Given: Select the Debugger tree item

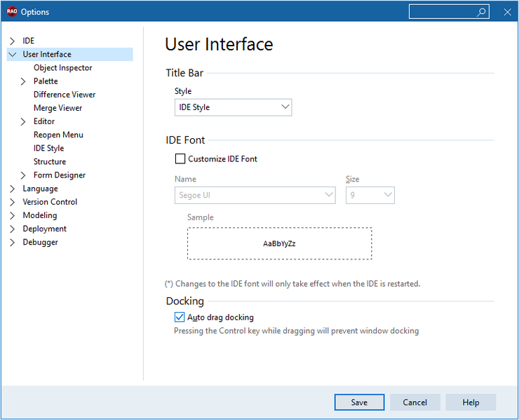Looking at the screenshot, I should click(x=41, y=243).
